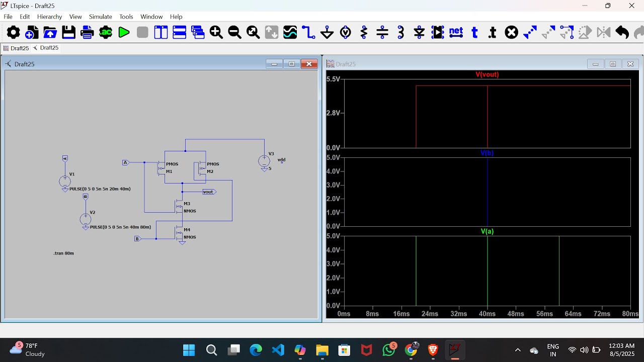644x362 pixels.
Task: Tile windows horizontally from toolbar
Action: 180,33
